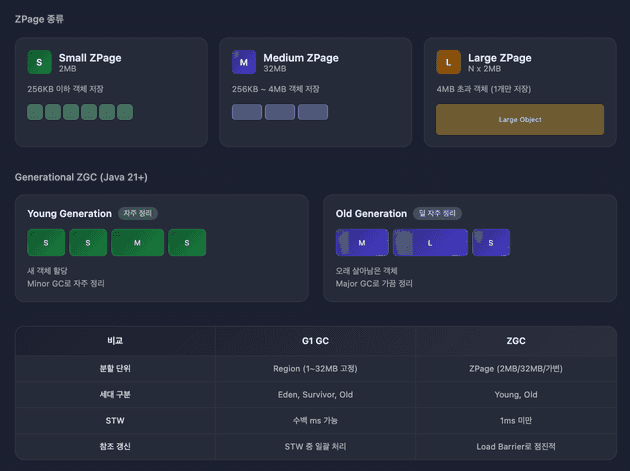Select the S block in Old Generation

click(491, 243)
